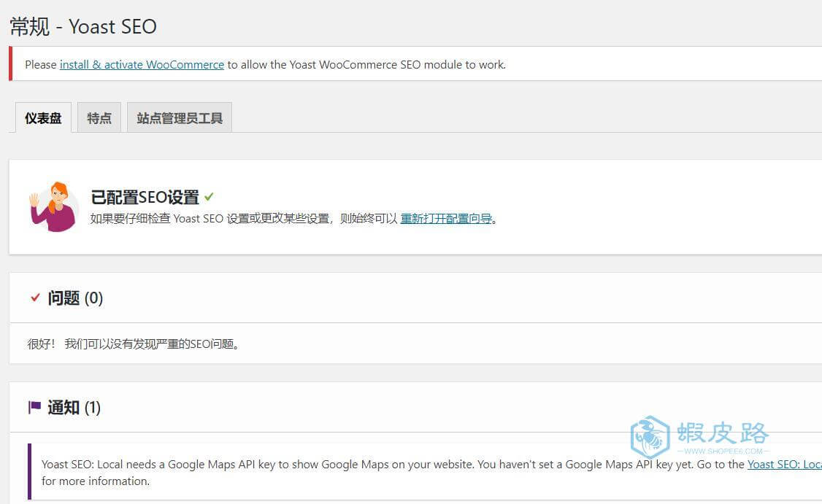
Task: Switch to the 站点管理员工具 tab
Action: [180, 118]
